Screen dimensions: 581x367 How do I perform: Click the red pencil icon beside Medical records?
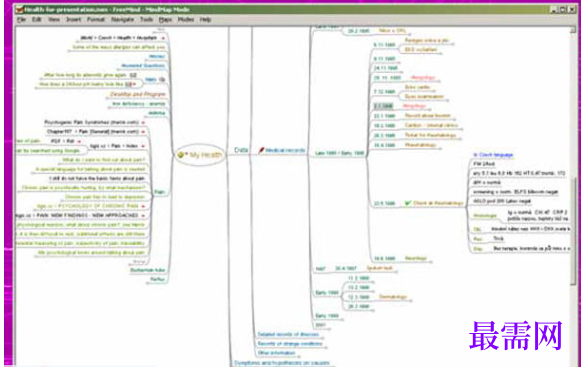coord(261,151)
